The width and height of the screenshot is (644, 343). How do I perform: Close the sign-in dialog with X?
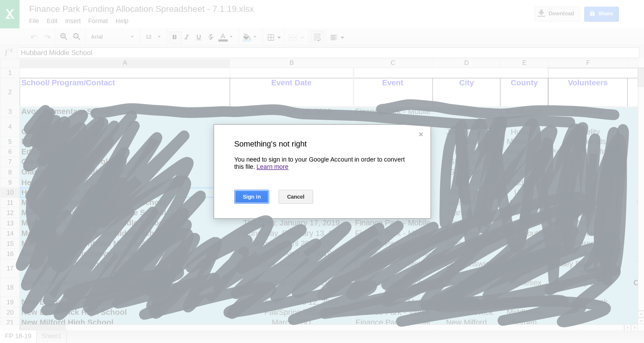click(x=421, y=135)
